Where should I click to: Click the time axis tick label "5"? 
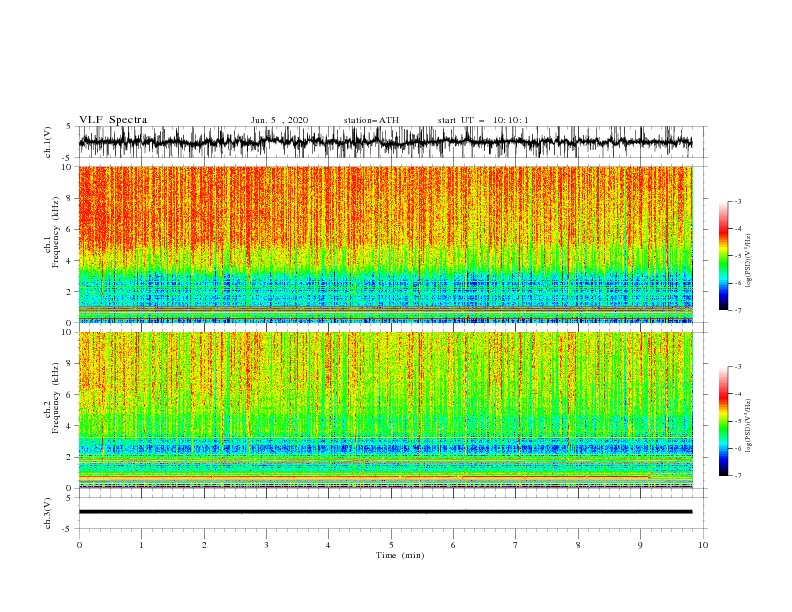[x=391, y=545]
